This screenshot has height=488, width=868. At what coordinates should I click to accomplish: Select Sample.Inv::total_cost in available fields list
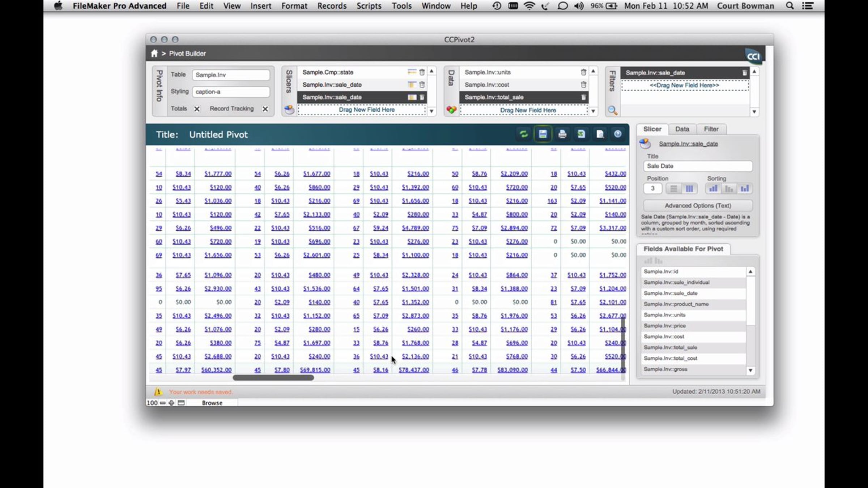[x=693, y=358]
